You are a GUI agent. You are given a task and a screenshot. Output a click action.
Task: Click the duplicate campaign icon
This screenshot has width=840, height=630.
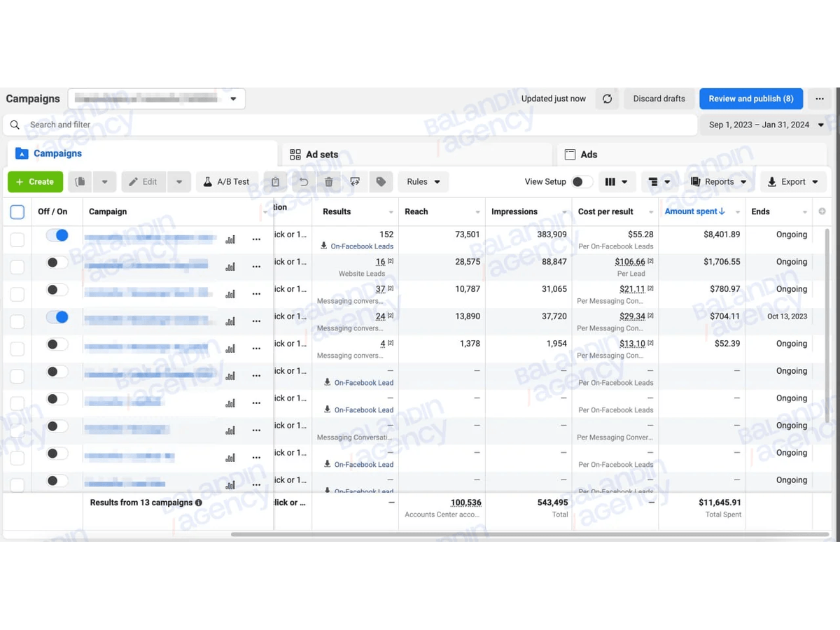click(80, 182)
